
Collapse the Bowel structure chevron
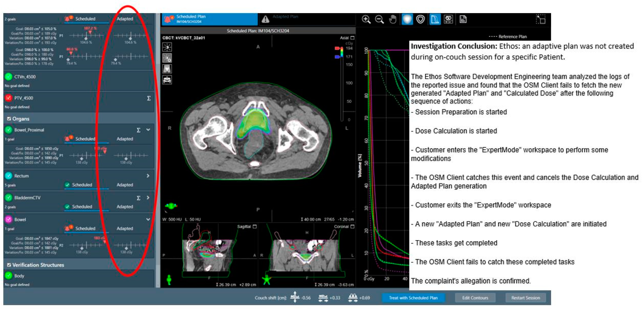[148, 219]
